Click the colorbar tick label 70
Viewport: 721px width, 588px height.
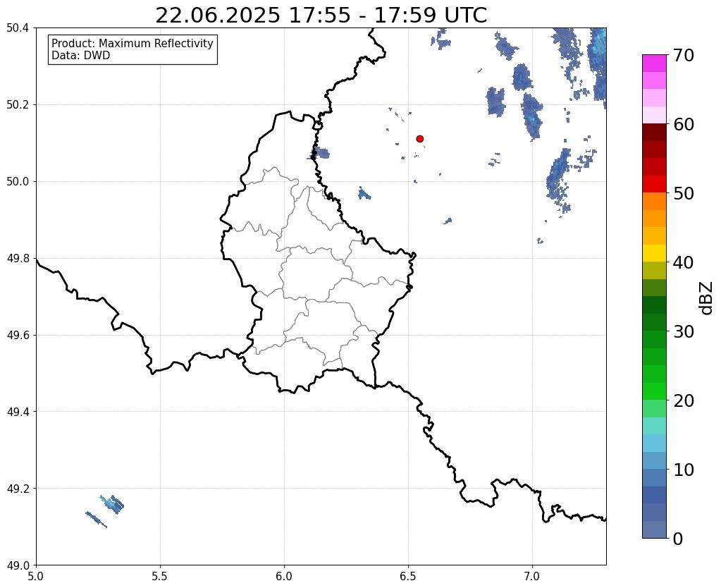pyautogui.click(x=684, y=55)
